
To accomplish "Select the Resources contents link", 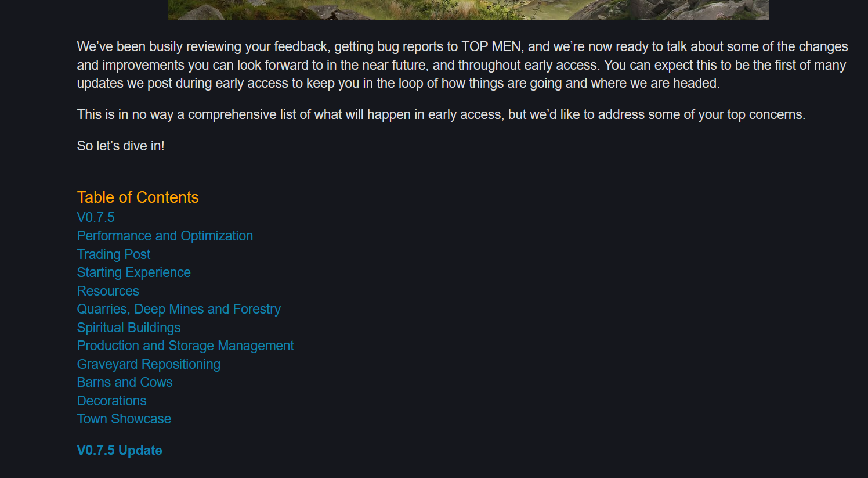I will 108,291.
